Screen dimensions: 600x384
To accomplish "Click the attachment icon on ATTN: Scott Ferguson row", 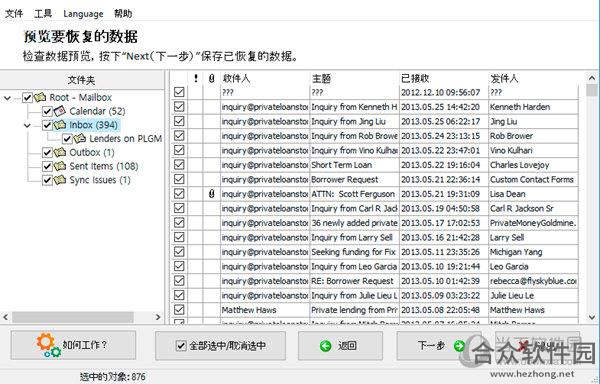I will tap(212, 194).
